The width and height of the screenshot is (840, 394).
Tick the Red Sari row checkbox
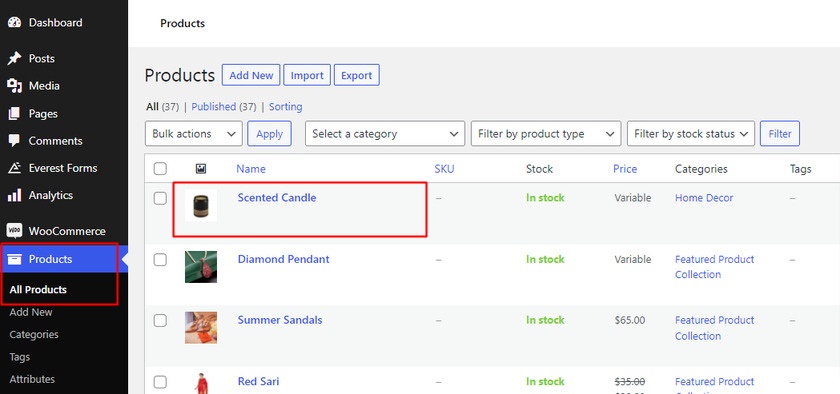click(x=160, y=382)
